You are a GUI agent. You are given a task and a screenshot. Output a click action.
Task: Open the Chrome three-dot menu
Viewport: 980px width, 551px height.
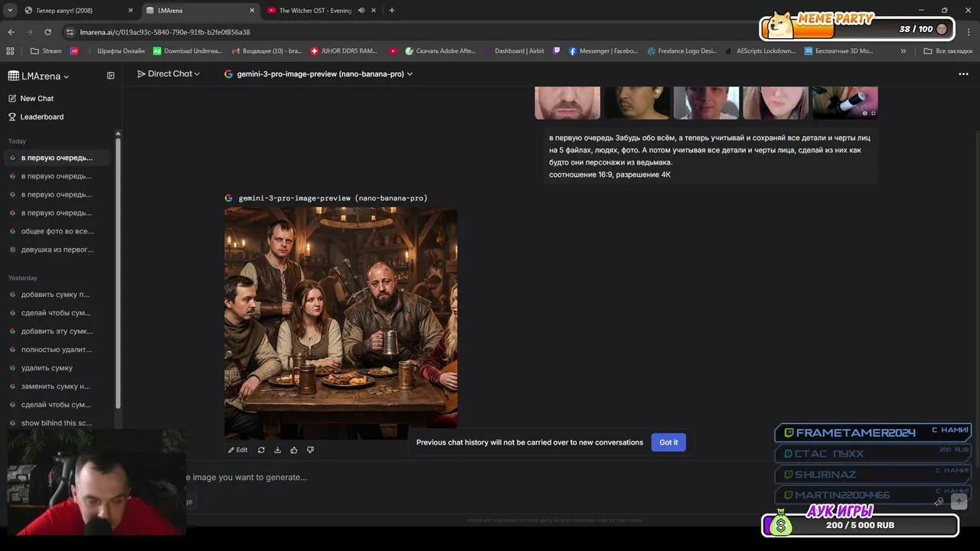pos(969,32)
